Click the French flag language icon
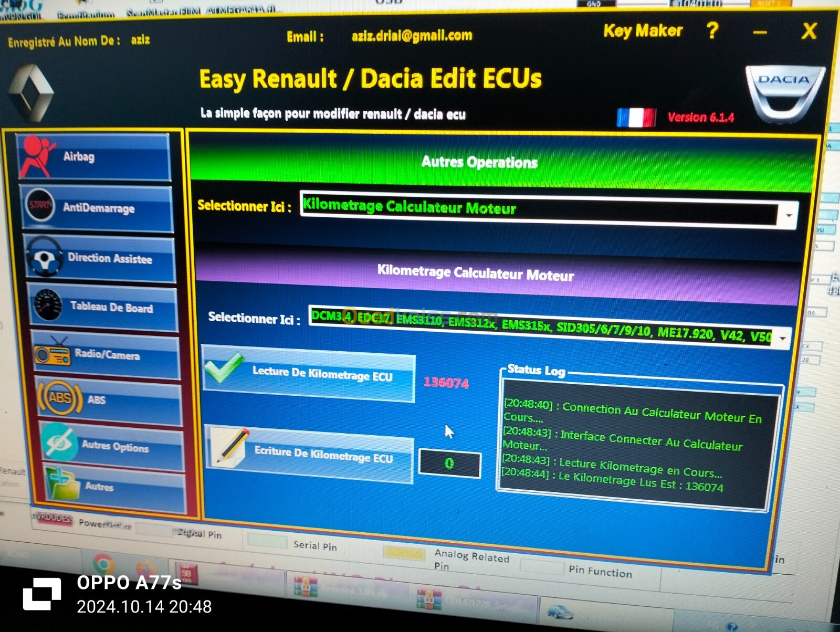Screen dimensions: 840x632 tap(636, 117)
